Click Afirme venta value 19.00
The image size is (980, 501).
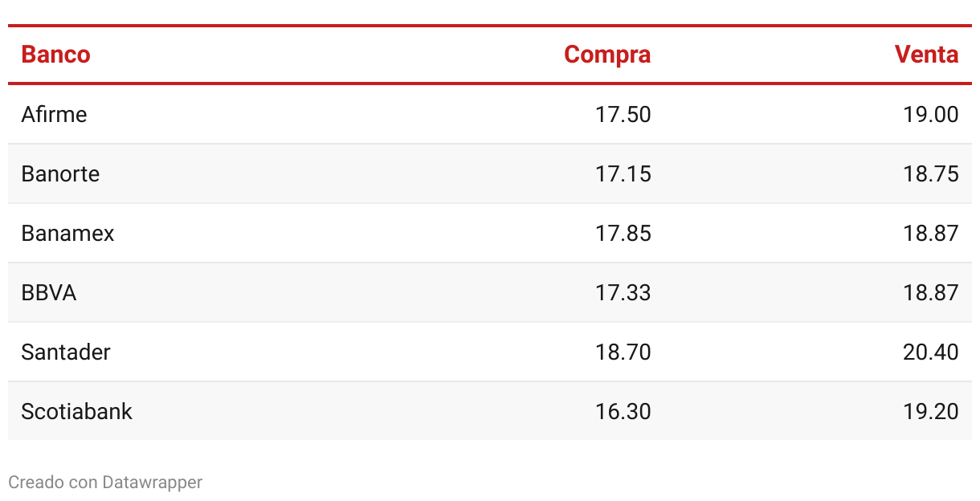tap(931, 114)
